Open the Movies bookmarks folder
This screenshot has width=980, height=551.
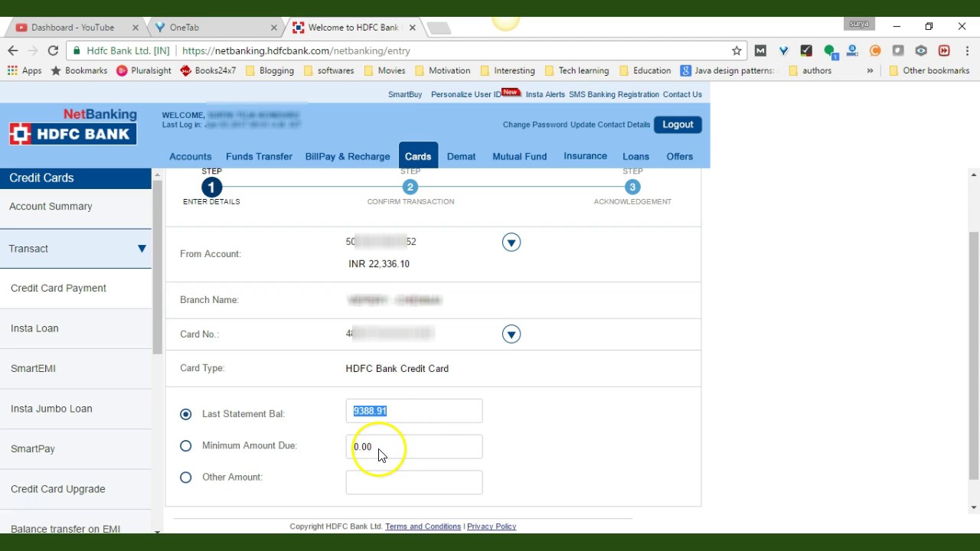click(384, 70)
